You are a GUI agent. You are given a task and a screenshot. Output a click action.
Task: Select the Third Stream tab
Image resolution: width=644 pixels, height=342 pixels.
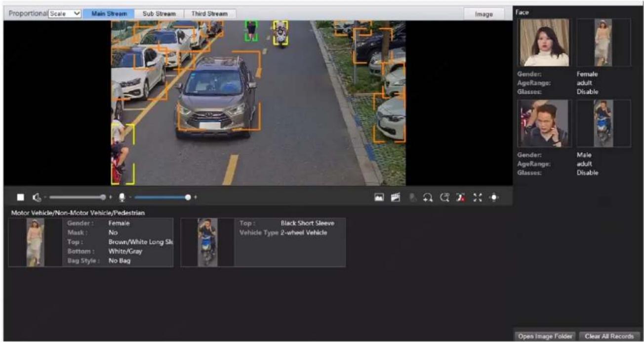(x=209, y=14)
